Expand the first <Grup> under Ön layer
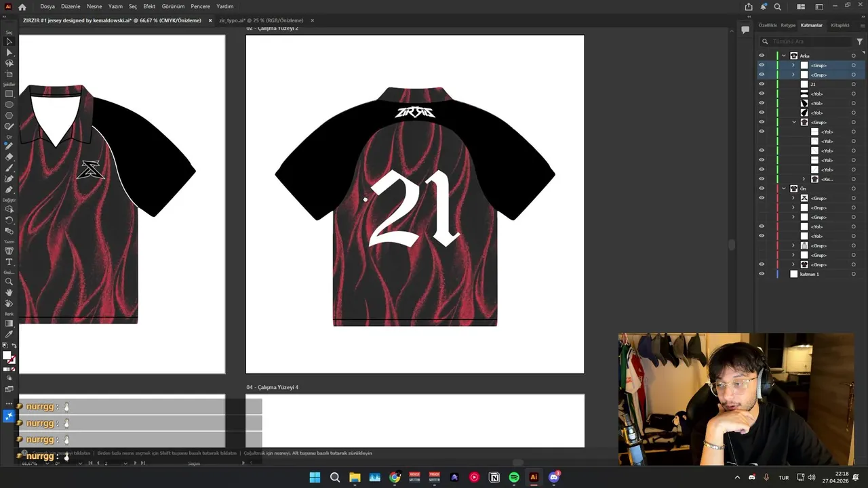 [x=793, y=198]
